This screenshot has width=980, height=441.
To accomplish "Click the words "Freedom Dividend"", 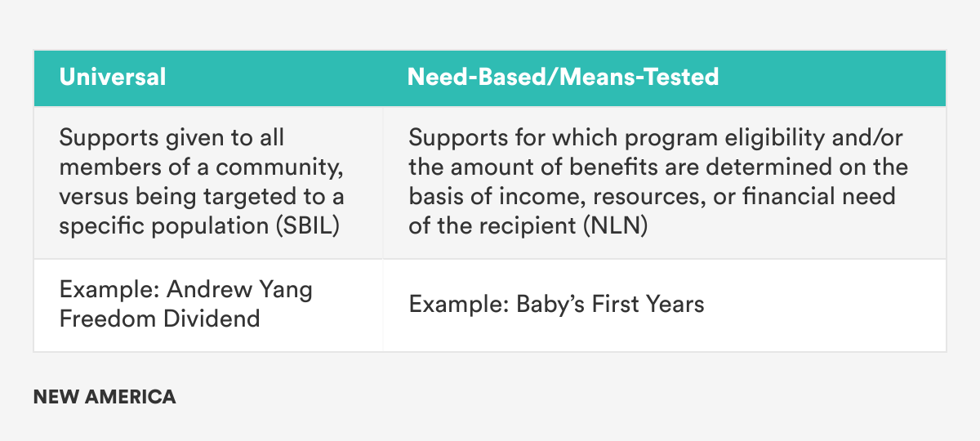I will coord(159,318).
